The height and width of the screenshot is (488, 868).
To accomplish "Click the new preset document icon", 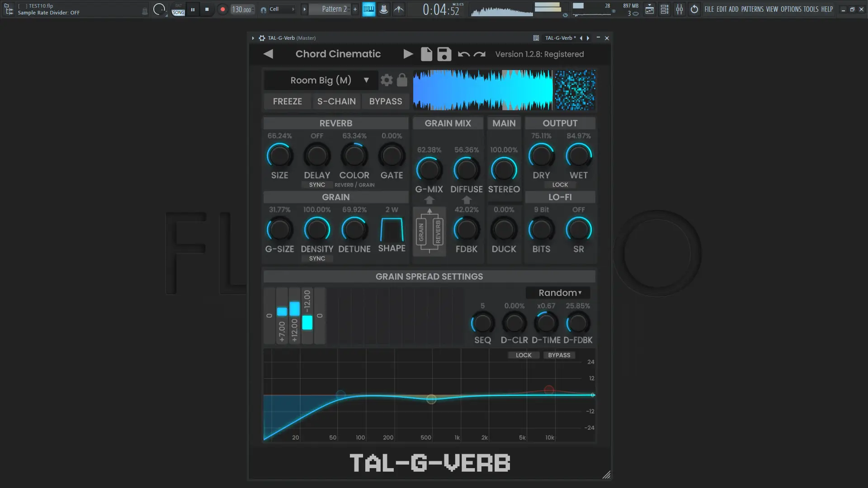I will tap(426, 54).
